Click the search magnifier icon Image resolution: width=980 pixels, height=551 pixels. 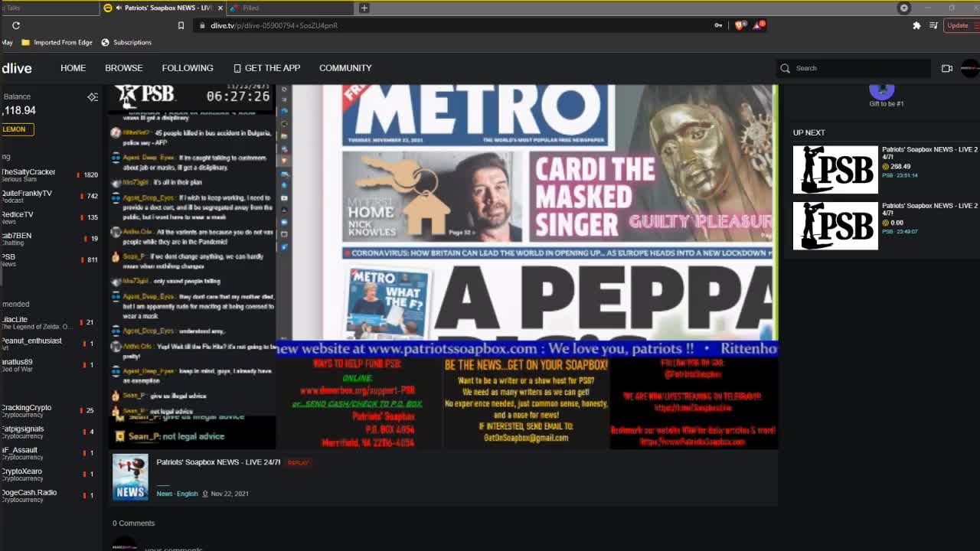click(x=785, y=68)
